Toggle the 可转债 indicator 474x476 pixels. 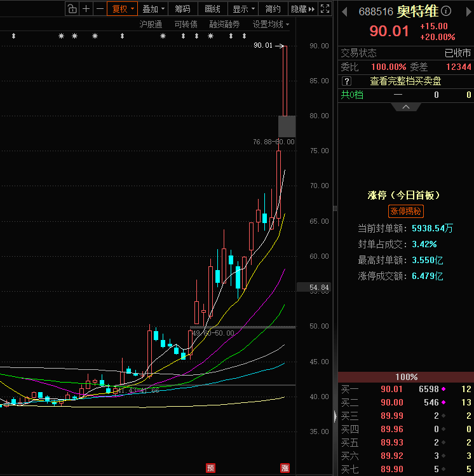pos(186,24)
